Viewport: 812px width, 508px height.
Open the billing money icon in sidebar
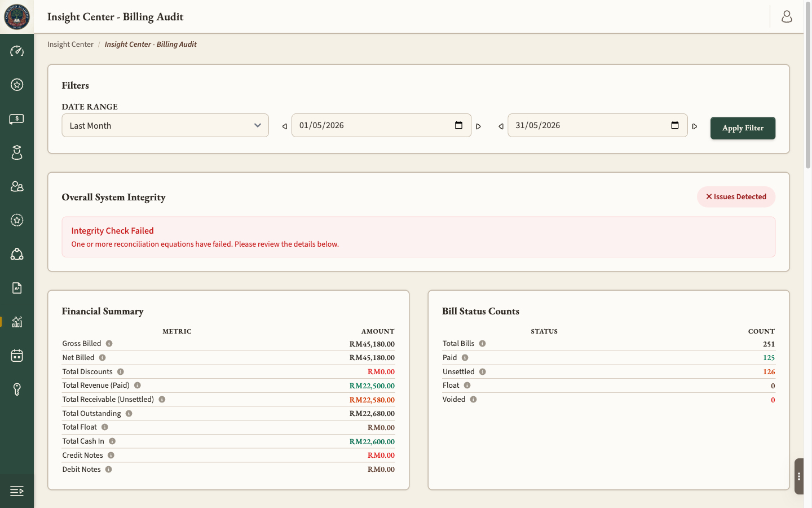click(17, 119)
